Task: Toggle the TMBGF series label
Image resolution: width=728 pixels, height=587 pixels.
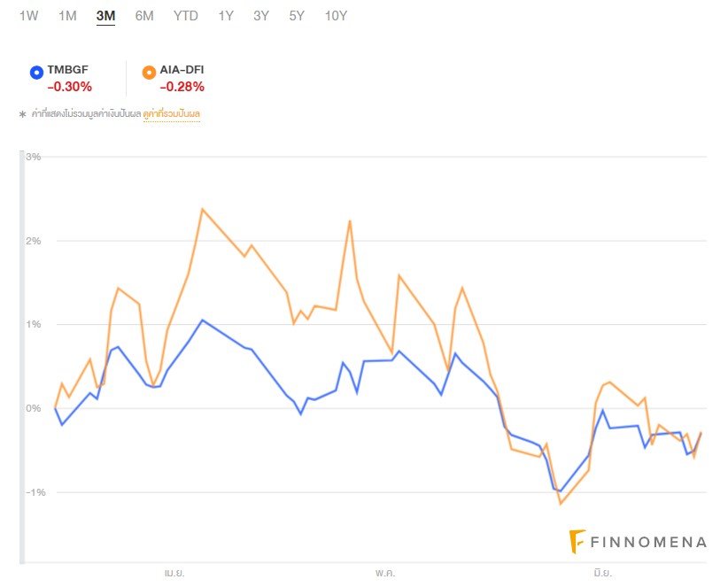Action: 67,70
